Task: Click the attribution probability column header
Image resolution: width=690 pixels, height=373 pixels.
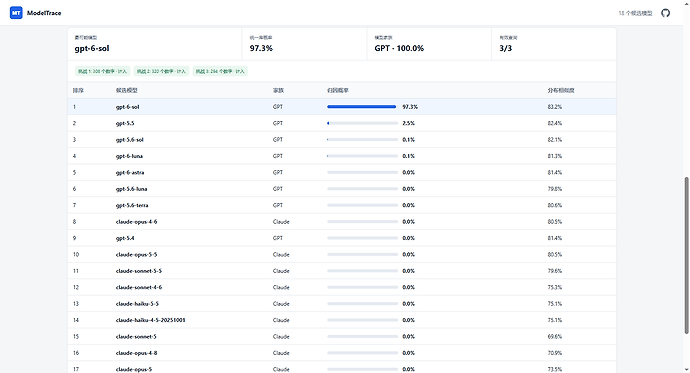Action: pos(338,90)
